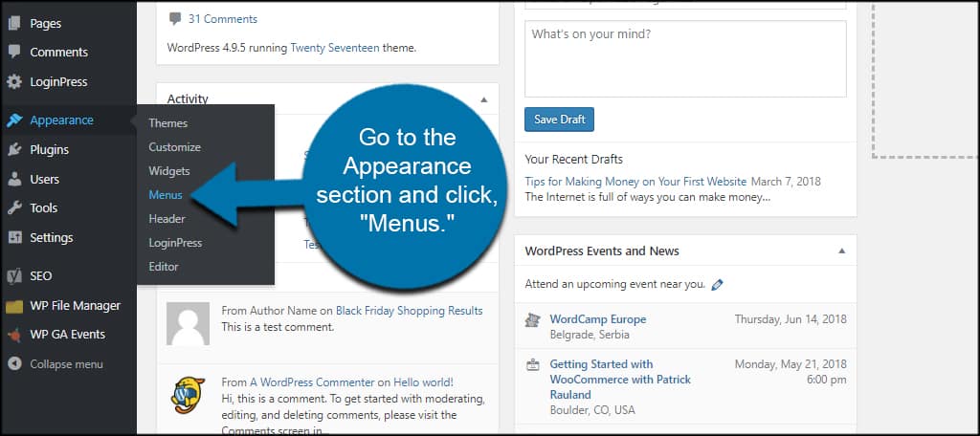The width and height of the screenshot is (980, 436).
Task: Open Comments in the sidebar
Action: 58,52
